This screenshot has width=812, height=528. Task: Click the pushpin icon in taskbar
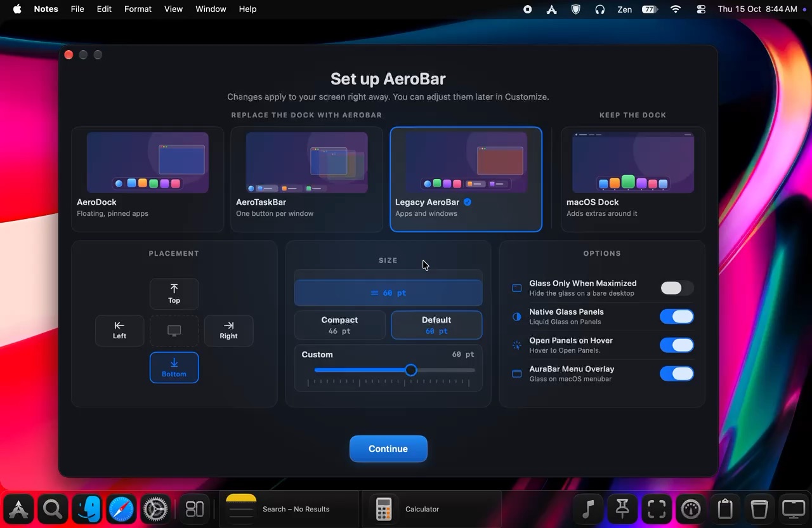622,509
